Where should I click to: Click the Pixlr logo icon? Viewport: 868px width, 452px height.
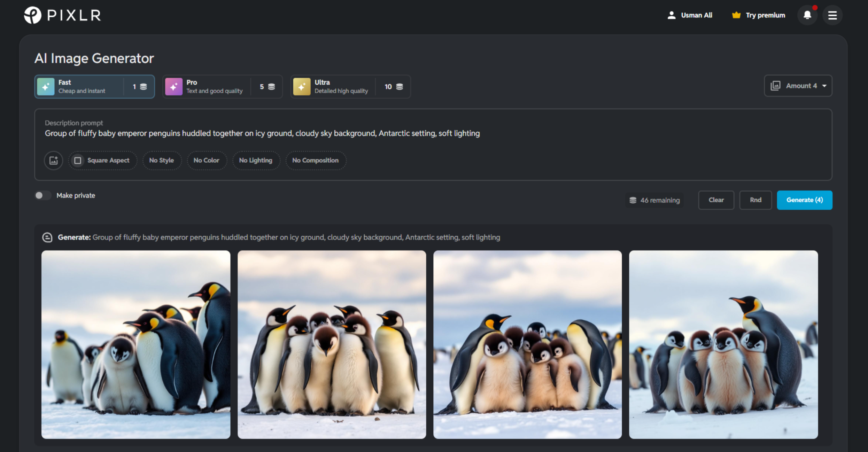pos(33,15)
